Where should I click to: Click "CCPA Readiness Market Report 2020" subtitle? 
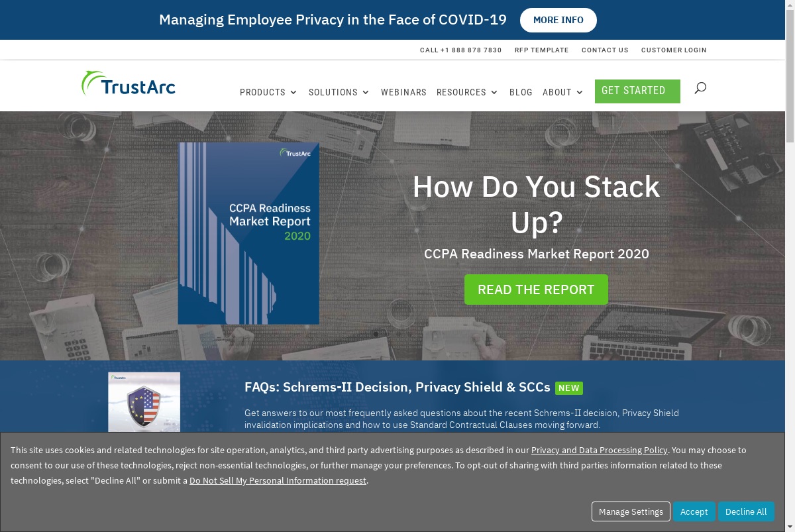pos(537,254)
